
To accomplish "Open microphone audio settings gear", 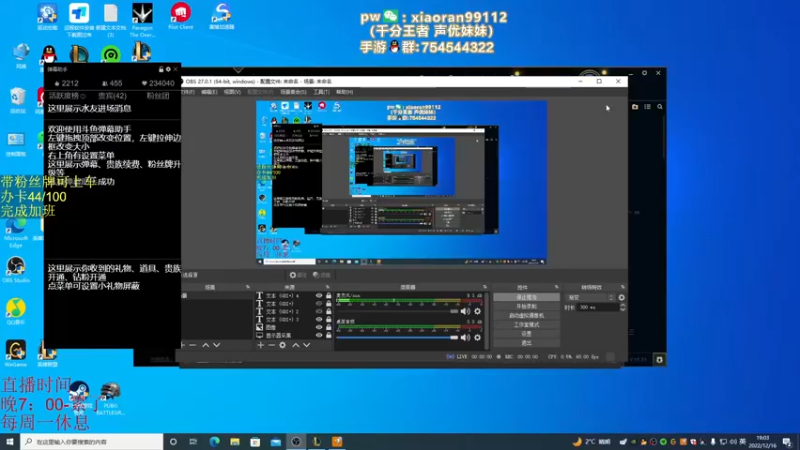I will pos(478,311).
